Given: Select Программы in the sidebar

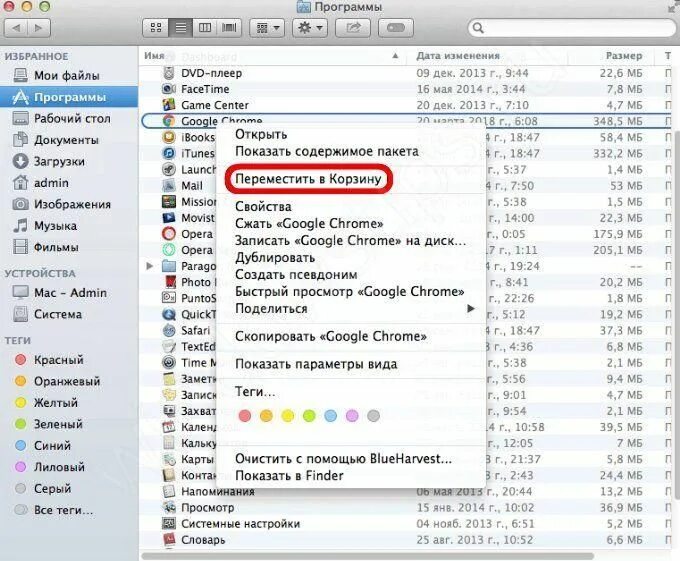Looking at the screenshot, I should point(69,97).
